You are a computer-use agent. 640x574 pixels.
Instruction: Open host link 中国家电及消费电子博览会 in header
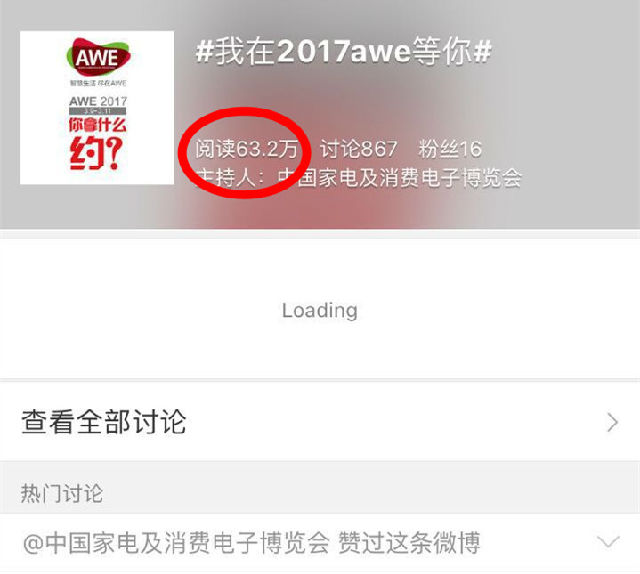point(399,178)
